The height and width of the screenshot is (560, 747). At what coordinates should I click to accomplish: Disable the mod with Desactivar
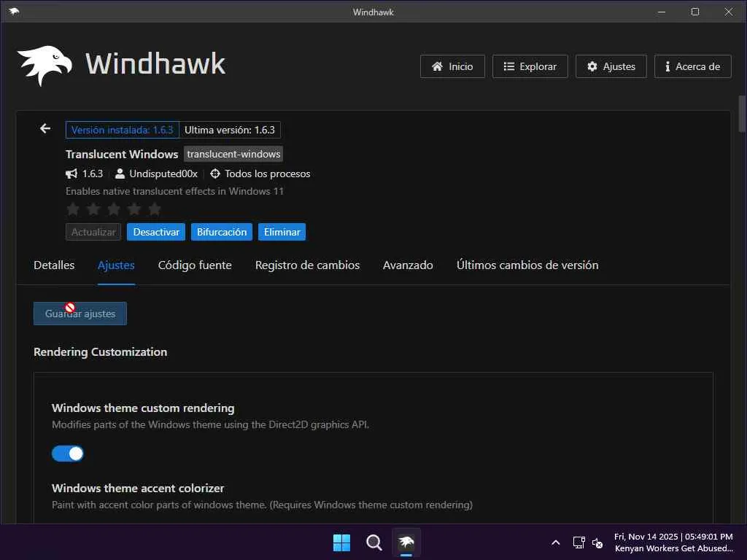tap(156, 232)
